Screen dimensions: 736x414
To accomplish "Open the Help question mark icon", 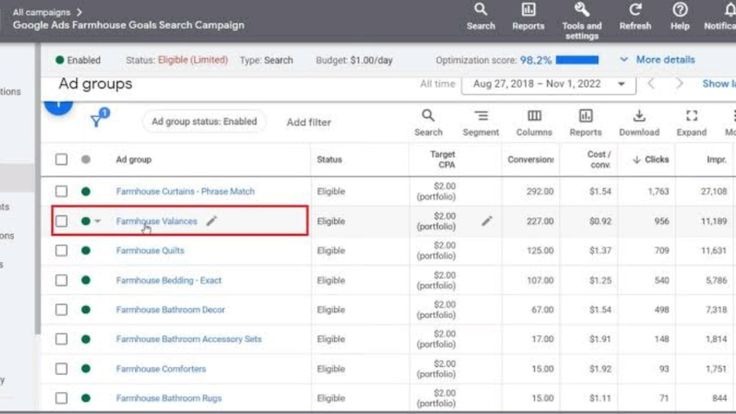I will tap(680, 10).
